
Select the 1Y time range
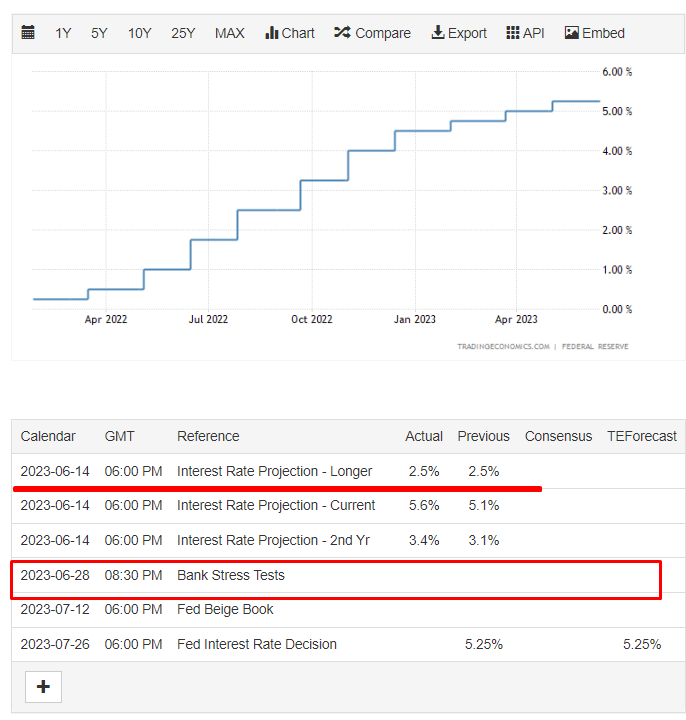click(63, 33)
